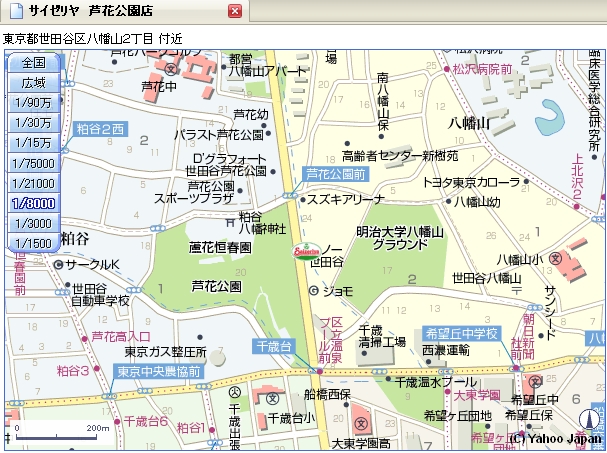Click the 西濃運輸 label

point(446,350)
